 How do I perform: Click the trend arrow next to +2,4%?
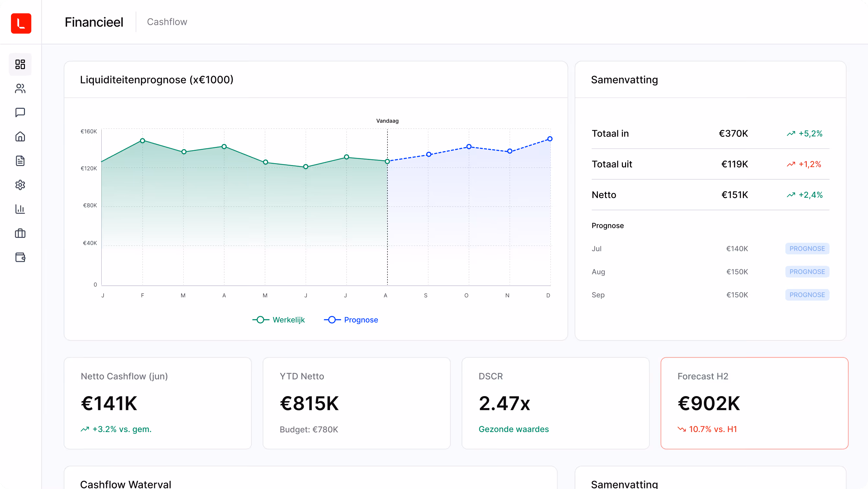791,195
